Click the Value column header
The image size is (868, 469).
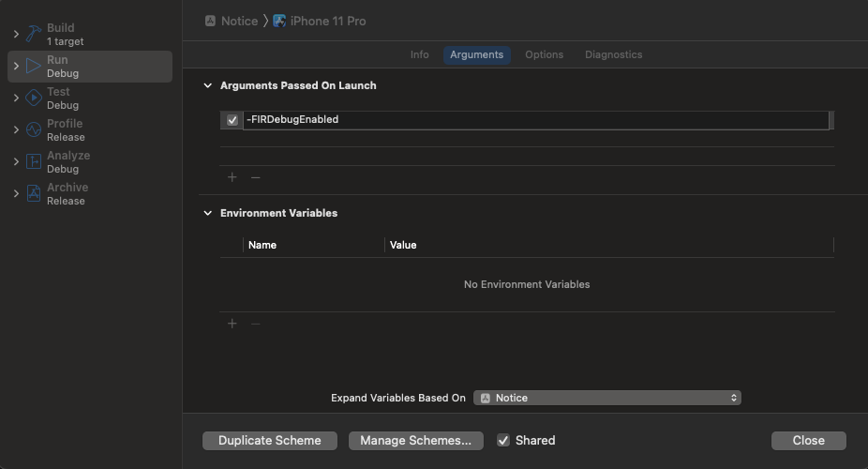[403, 245]
